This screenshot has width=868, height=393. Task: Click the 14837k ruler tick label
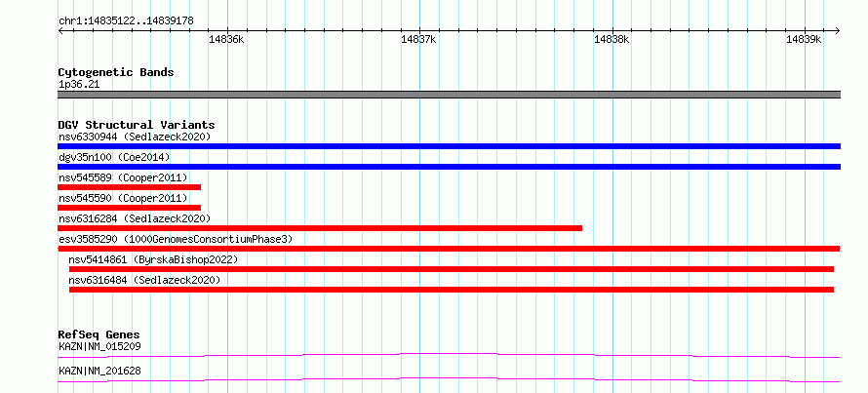pyautogui.click(x=419, y=39)
